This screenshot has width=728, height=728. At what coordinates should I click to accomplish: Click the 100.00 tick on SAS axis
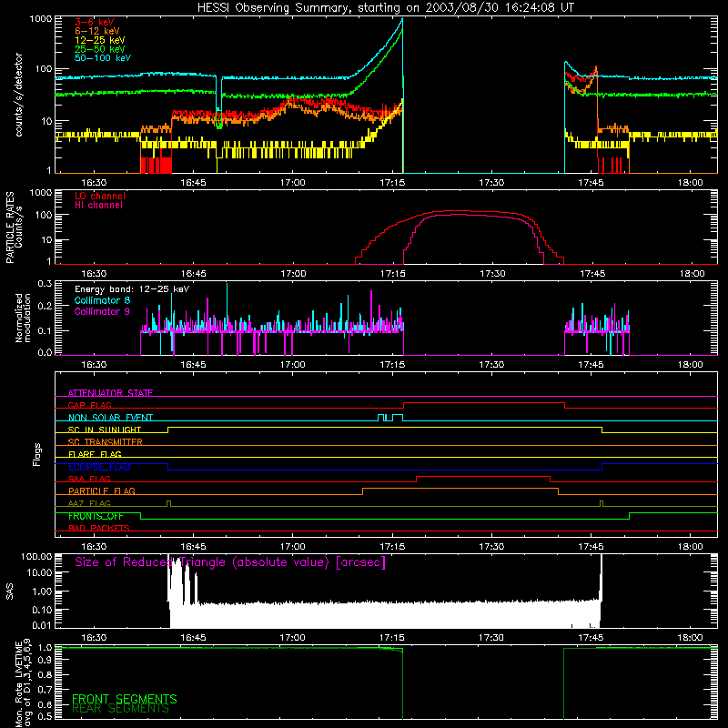click(x=36, y=556)
